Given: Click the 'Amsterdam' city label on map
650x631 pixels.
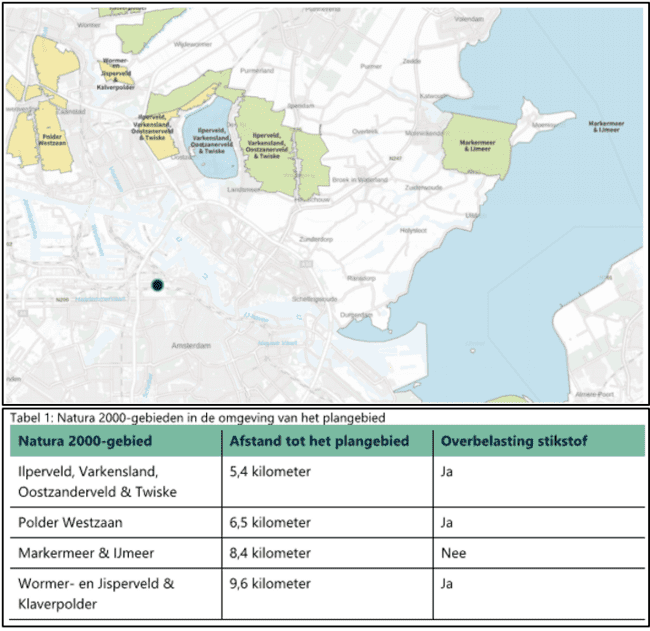Looking at the screenshot, I should [x=191, y=345].
